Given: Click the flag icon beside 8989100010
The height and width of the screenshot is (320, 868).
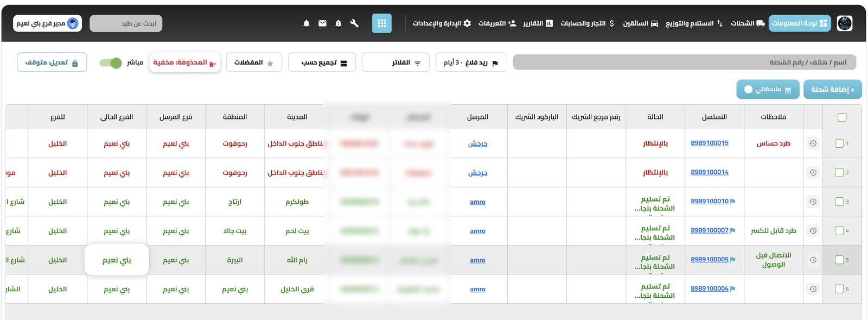Looking at the screenshot, I should click(733, 202).
